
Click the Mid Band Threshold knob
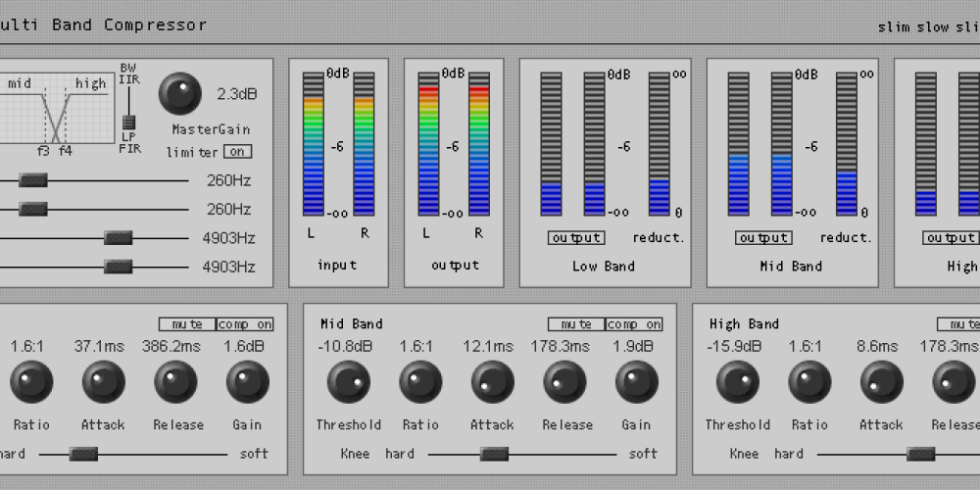point(348,382)
